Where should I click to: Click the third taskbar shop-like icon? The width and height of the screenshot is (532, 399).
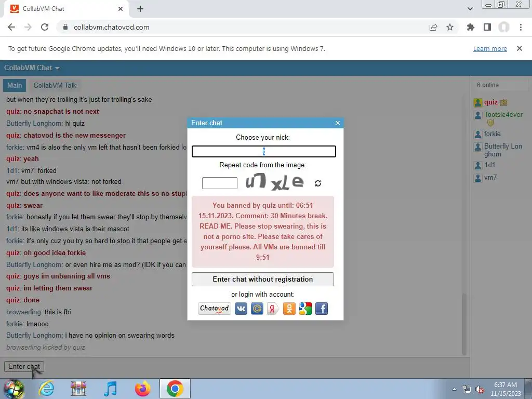[x=78, y=389]
